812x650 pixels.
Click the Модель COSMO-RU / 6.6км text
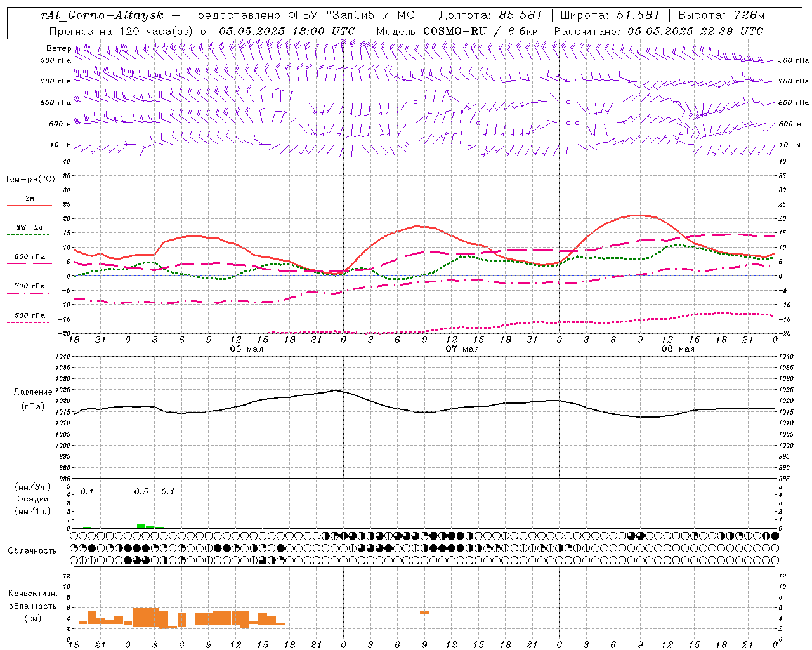pos(457,31)
